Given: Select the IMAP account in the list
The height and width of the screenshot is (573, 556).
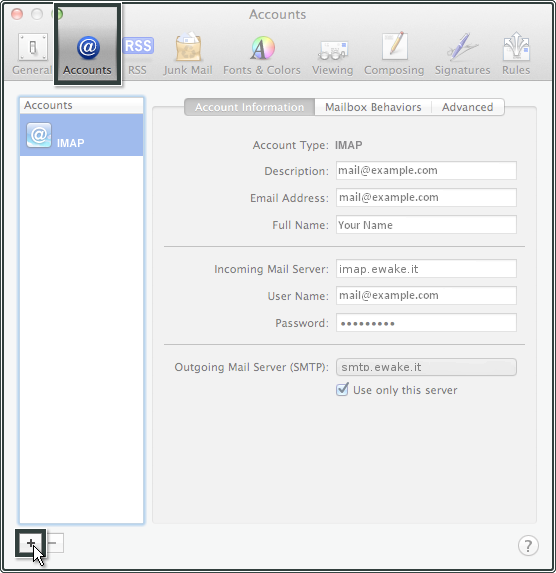Looking at the screenshot, I should [x=82, y=135].
